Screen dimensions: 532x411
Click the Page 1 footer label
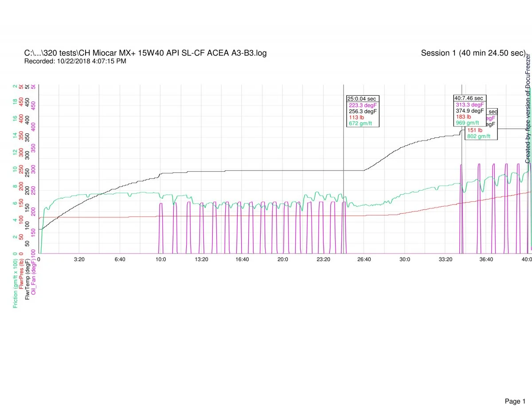click(515, 389)
